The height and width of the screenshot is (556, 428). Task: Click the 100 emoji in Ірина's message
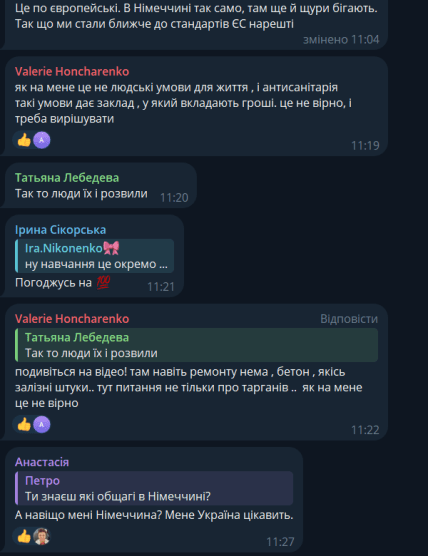coord(104,283)
